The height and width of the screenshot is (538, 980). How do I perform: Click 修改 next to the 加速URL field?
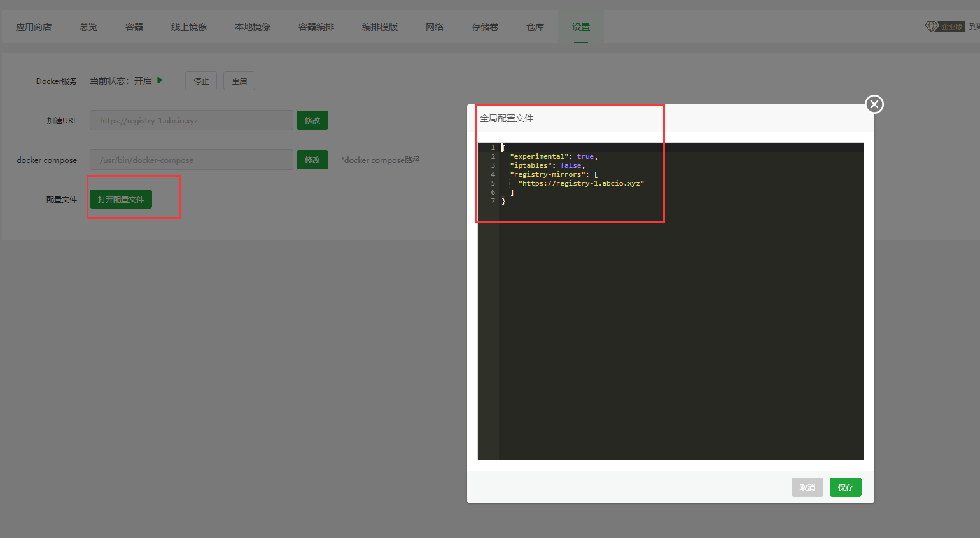point(312,121)
